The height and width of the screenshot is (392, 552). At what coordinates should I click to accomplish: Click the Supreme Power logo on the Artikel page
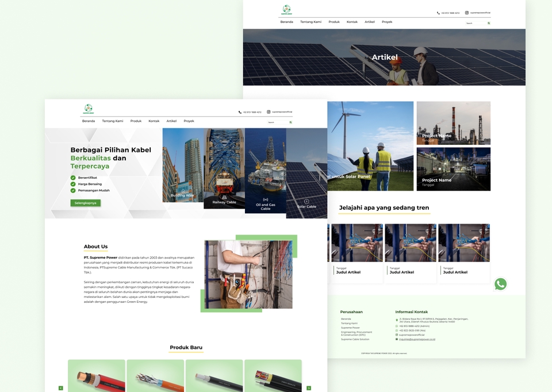point(286,10)
